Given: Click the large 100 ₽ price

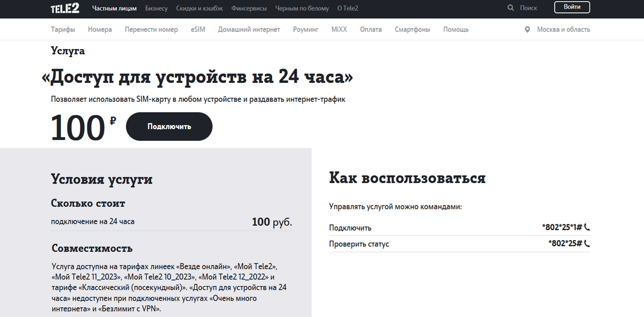Looking at the screenshot, I should [83, 128].
